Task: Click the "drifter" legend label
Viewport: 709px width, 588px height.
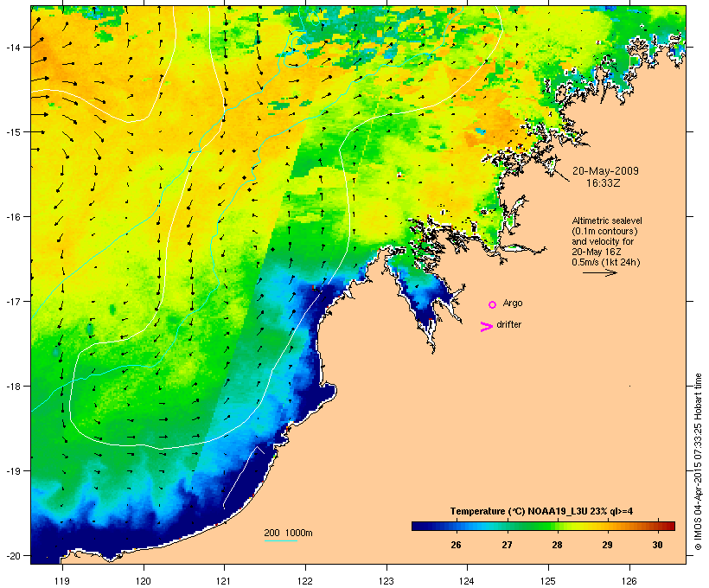Action: click(508, 324)
